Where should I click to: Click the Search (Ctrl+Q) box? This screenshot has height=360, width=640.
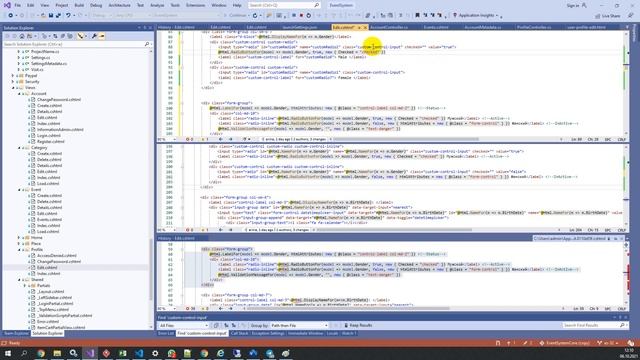pos(284,5)
